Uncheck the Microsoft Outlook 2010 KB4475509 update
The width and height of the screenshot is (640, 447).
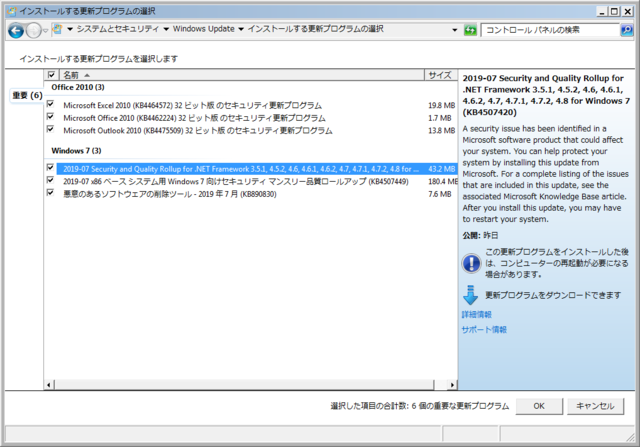[50, 129]
